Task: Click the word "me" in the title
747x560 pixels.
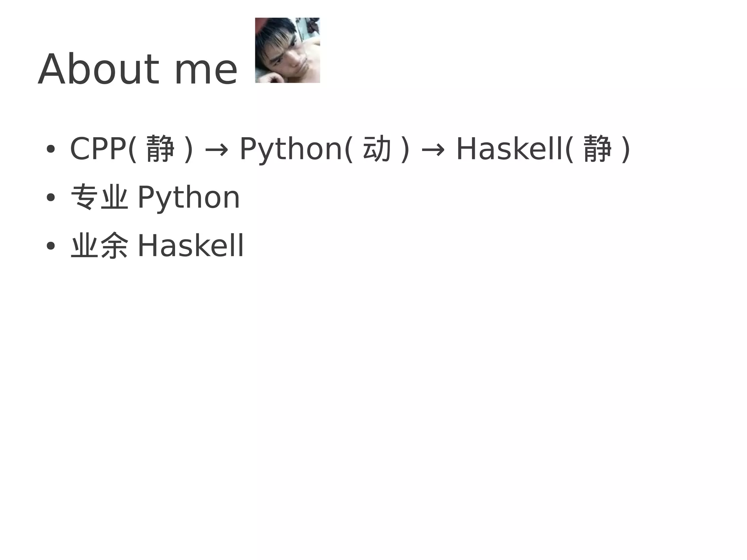Action: (x=206, y=70)
